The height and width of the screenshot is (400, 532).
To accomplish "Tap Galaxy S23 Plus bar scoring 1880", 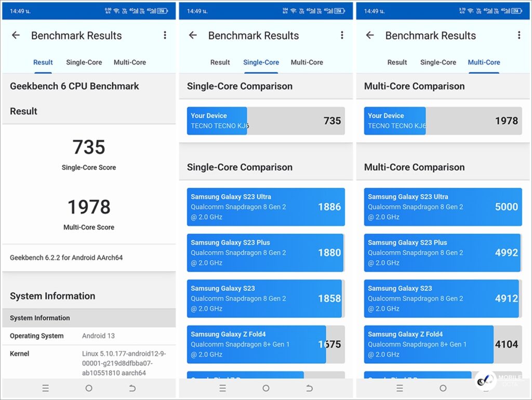I will [x=266, y=253].
